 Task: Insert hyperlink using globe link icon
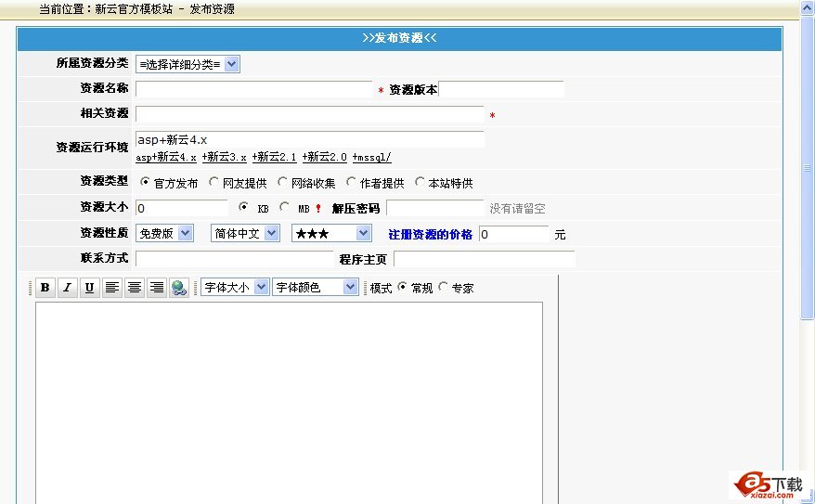179,288
